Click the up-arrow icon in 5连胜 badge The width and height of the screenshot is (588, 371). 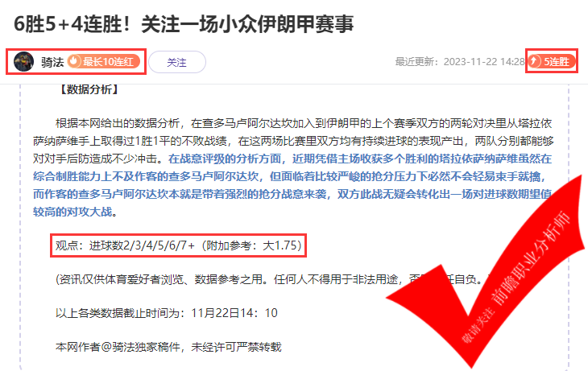pos(535,61)
